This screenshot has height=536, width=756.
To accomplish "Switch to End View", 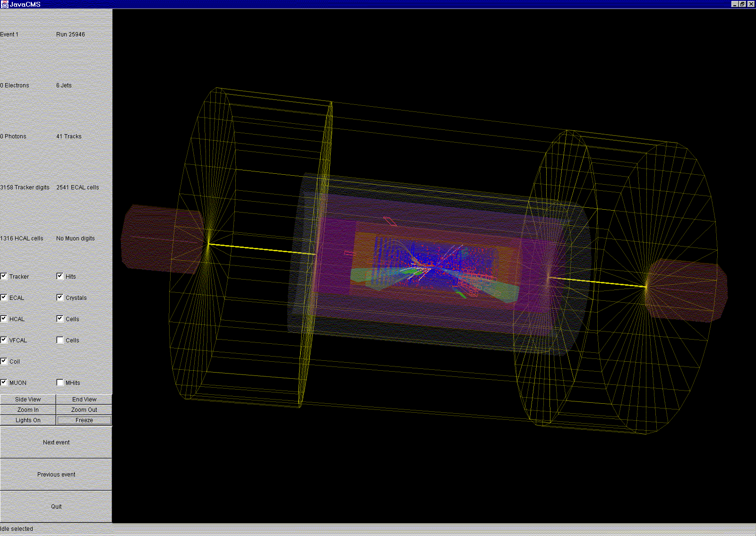I will (x=84, y=399).
